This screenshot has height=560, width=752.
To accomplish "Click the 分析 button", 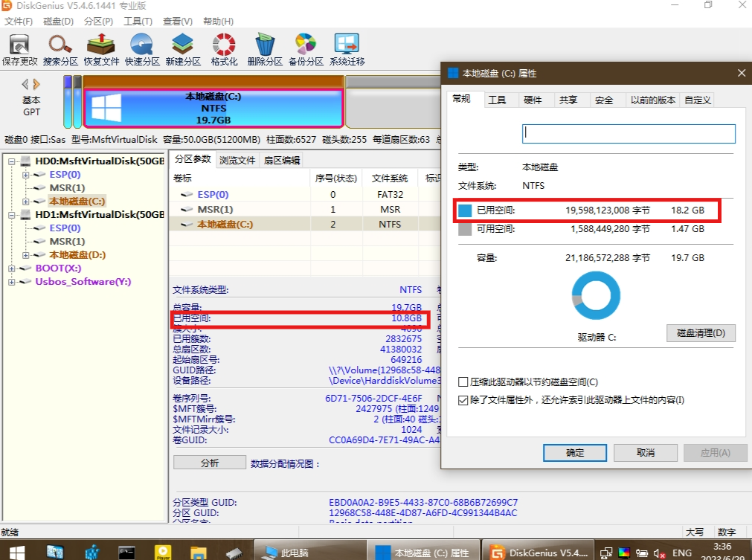I will (210, 463).
